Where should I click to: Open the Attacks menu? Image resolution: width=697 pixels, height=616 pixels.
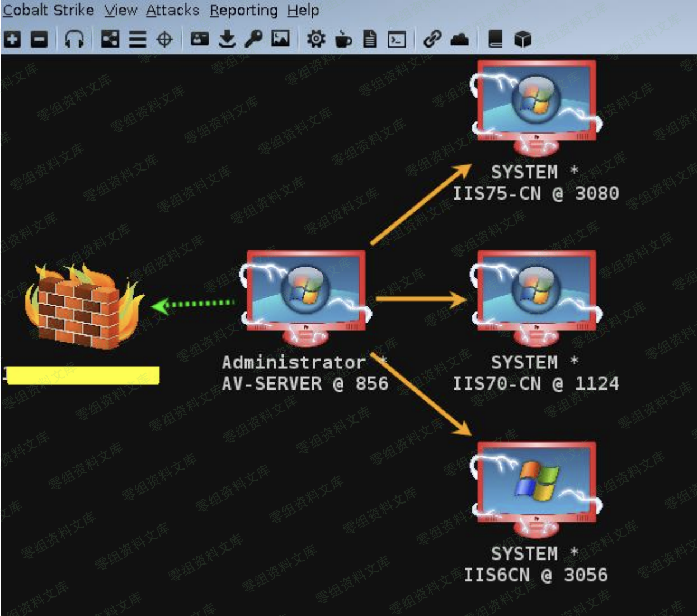point(172,10)
